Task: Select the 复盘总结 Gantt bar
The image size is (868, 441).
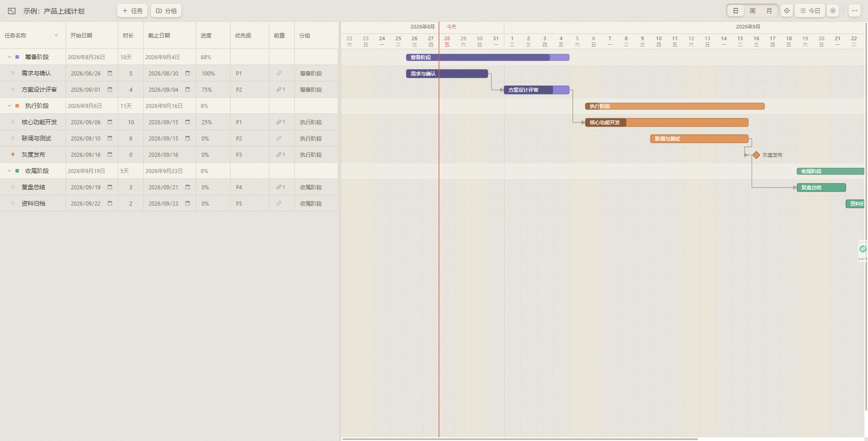Action: coord(821,188)
